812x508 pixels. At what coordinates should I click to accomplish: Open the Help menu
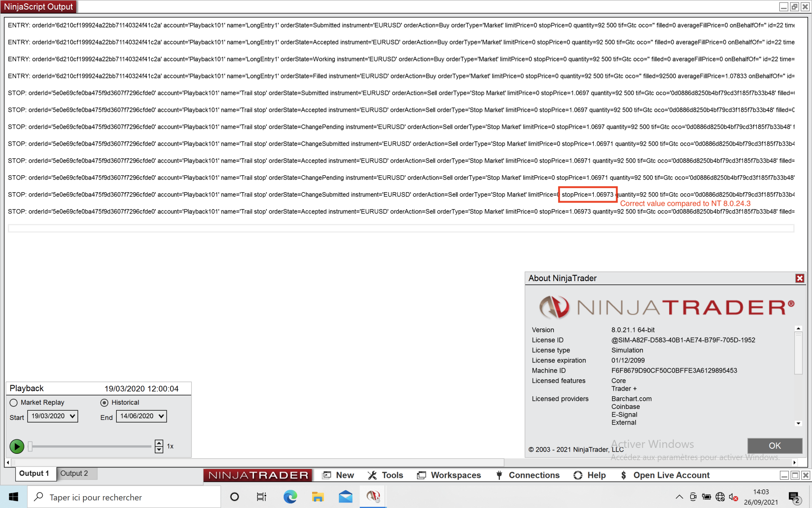coord(590,475)
